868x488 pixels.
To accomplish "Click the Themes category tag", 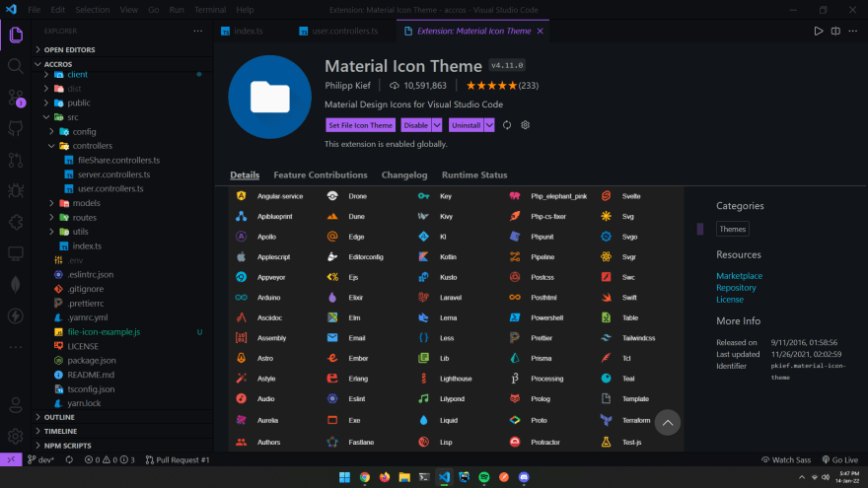I will (732, 229).
